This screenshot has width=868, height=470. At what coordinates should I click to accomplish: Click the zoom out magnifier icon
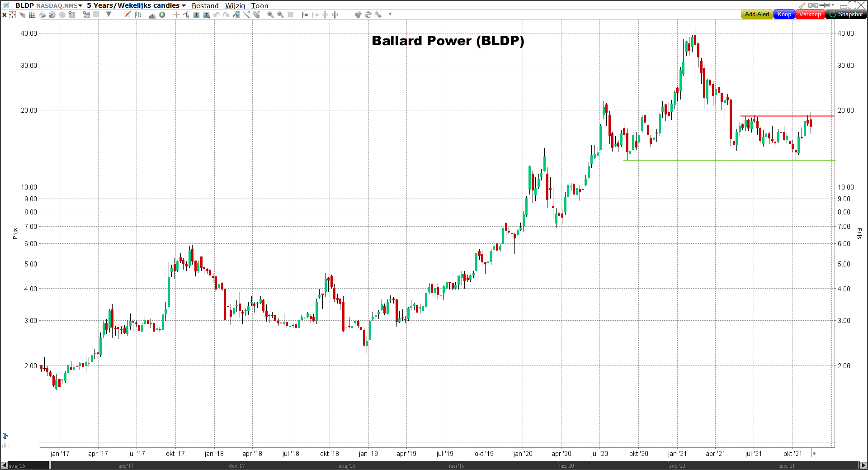pos(280,14)
